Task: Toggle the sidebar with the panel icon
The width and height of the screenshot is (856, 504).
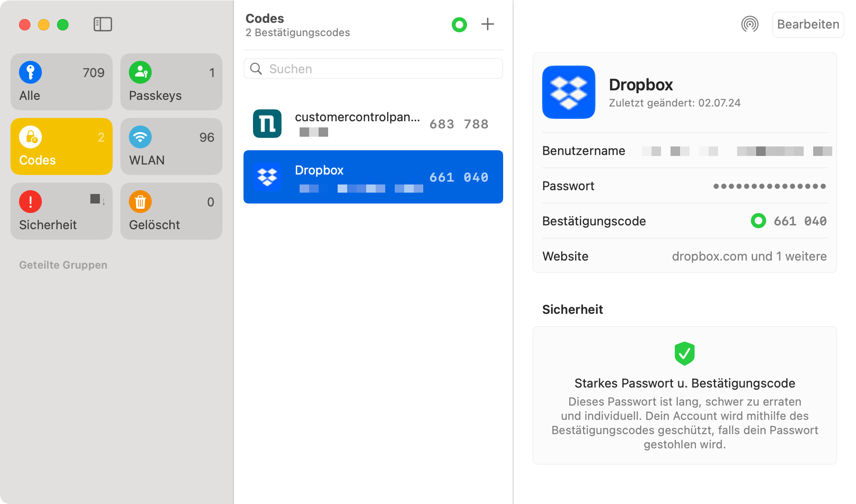Action: tap(103, 24)
